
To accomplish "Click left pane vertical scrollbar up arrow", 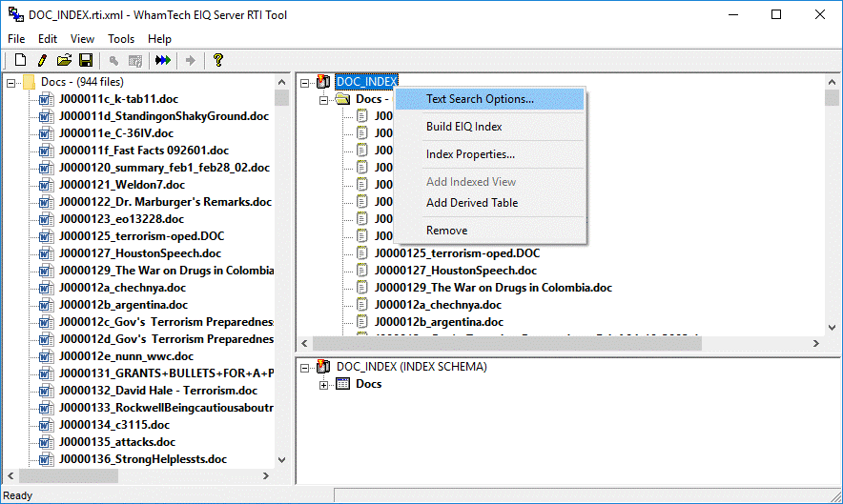I will 281,82.
